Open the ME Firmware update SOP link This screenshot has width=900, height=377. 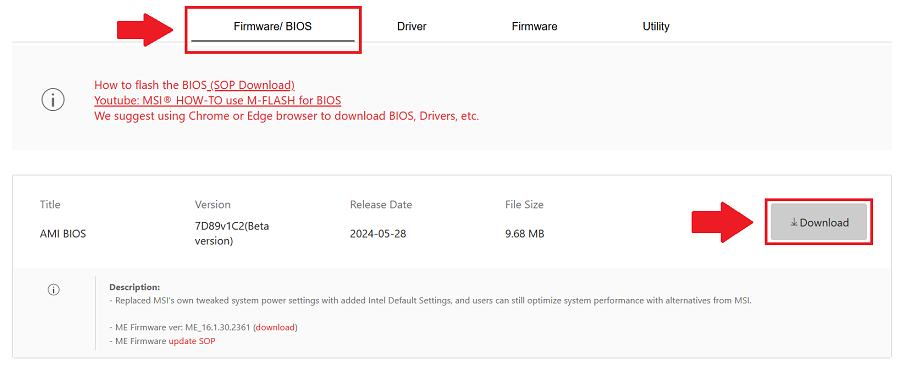pyautogui.click(x=192, y=341)
